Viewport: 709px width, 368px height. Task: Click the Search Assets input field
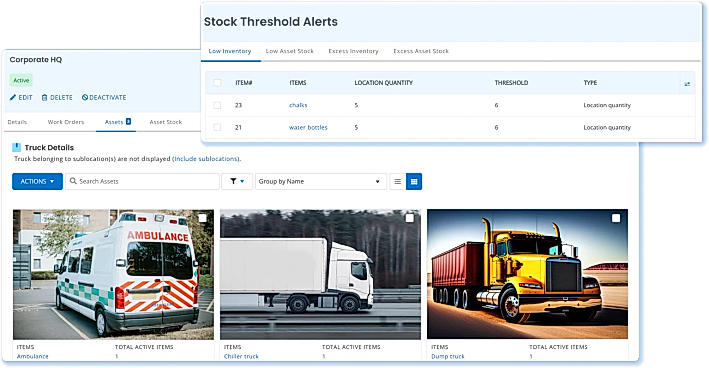142,181
